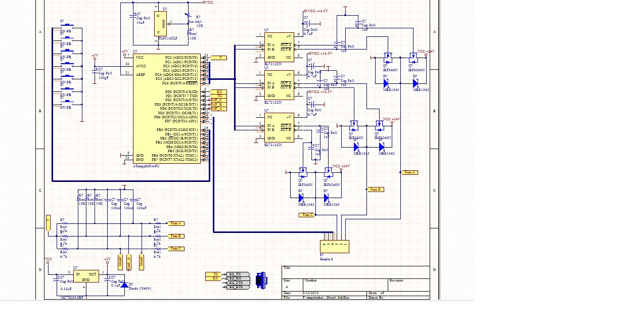Select the Y port at pin PC0
Image resolution: width=644 pixels, height=331 pixels.
pos(219,58)
